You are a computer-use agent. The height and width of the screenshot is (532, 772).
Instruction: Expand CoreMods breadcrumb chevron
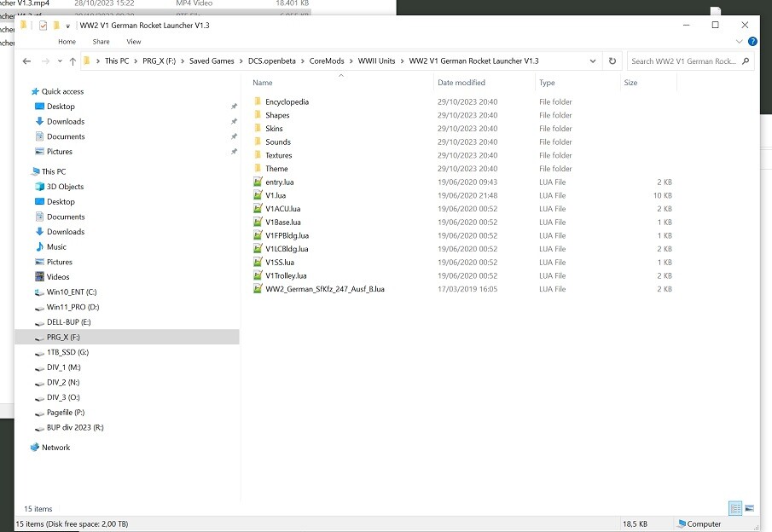[351, 61]
